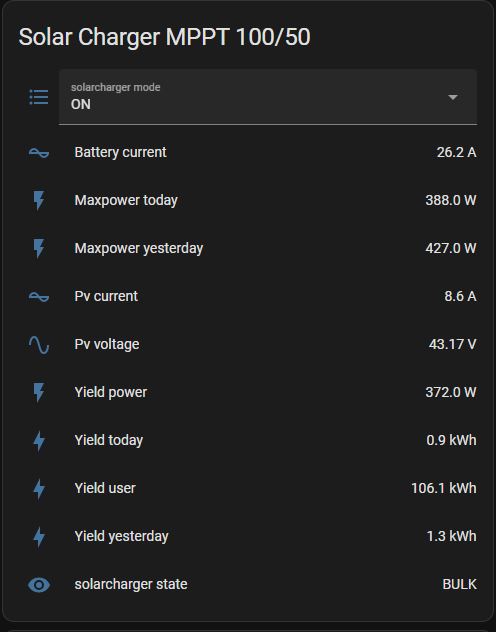This screenshot has height=632, width=496.
Task: Click the Yield yesterday flash icon
Action: tap(39, 536)
